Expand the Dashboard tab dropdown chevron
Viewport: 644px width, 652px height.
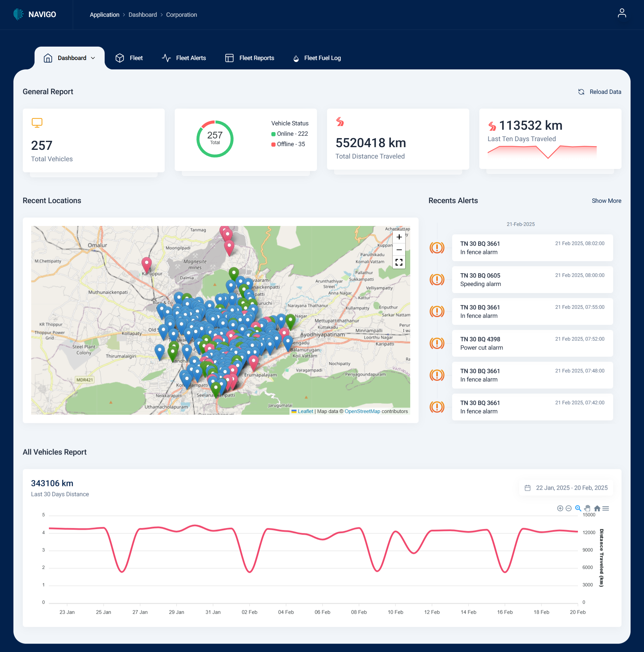(93, 58)
